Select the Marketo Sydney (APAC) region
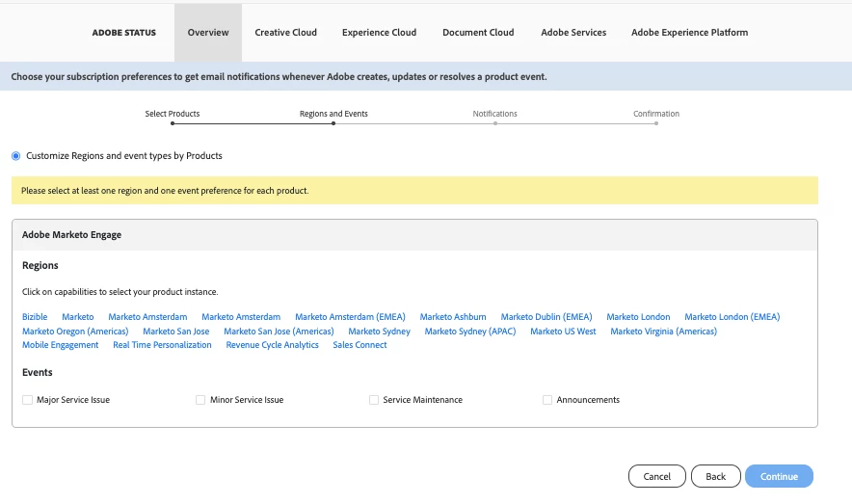Screen dimensions: 852x504 pos(470,332)
